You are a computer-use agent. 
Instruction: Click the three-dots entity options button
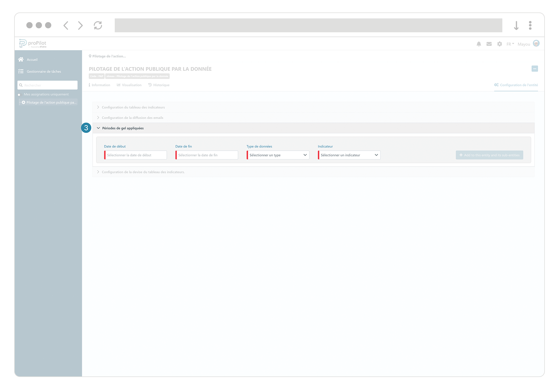click(x=535, y=69)
